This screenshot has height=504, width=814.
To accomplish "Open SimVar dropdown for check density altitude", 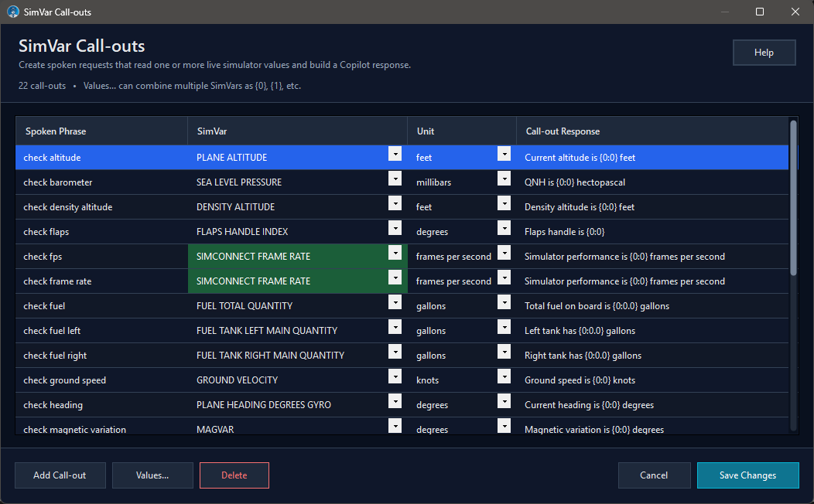I will coord(395,203).
